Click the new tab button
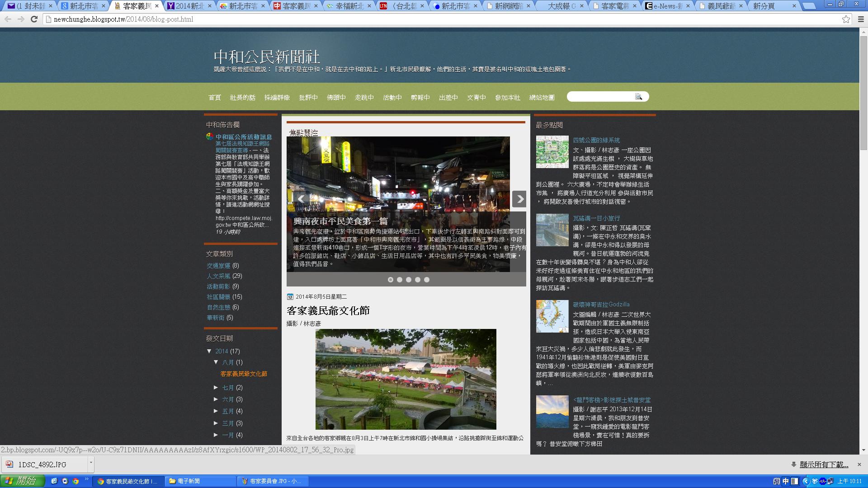The image size is (868, 488). (x=809, y=6)
